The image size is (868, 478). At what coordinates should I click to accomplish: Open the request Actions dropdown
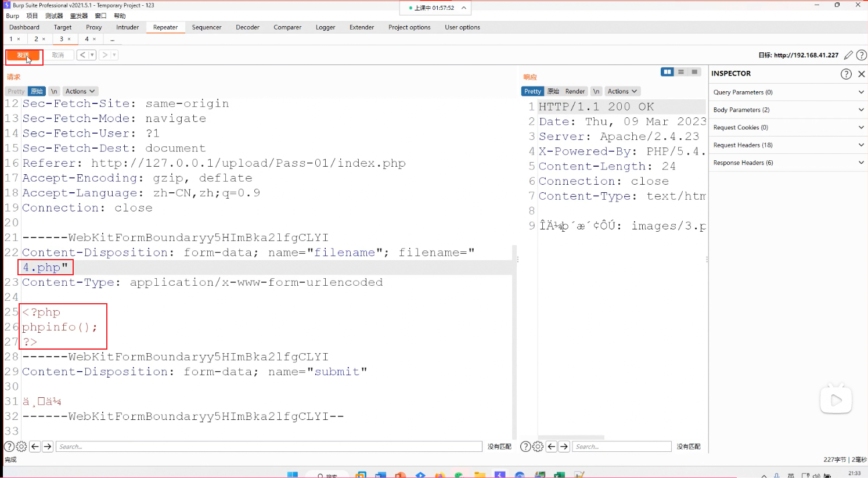pyautogui.click(x=80, y=91)
